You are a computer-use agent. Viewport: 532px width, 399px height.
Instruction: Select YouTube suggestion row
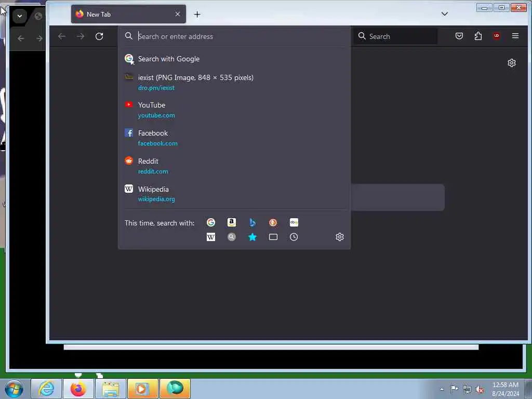(234, 110)
